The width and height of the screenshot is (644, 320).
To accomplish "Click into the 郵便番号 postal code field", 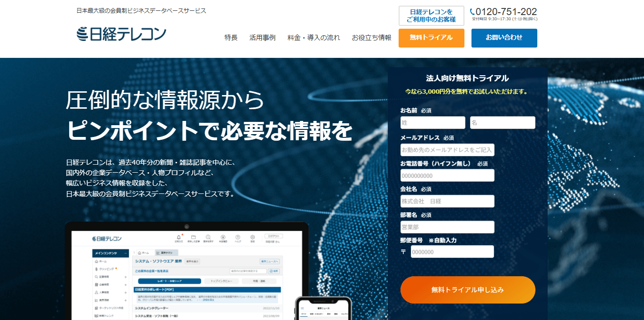I will (452, 252).
